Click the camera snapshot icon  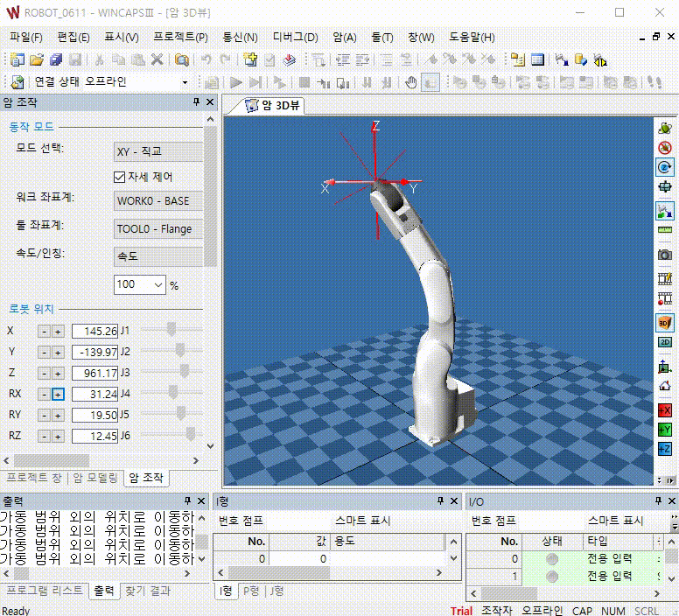(665, 255)
